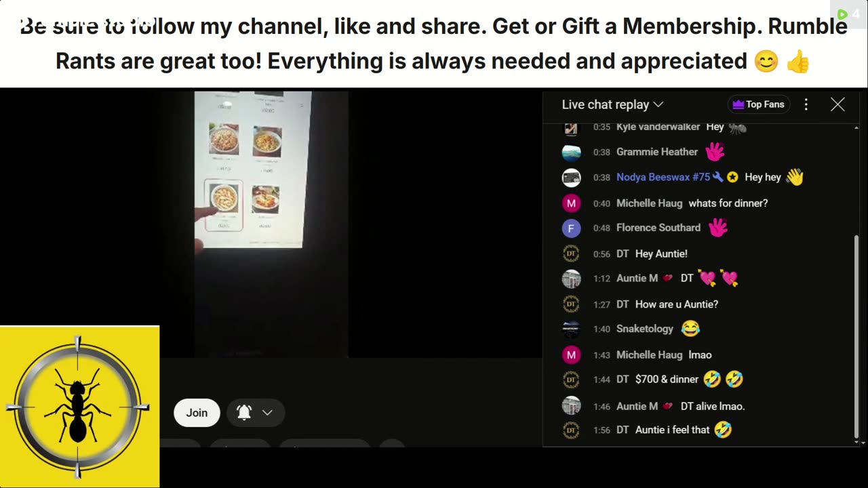Viewport: 868px width, 488px height.
Task: Click Auntie M's name on DT alive message
Action: tap(637, 406)
